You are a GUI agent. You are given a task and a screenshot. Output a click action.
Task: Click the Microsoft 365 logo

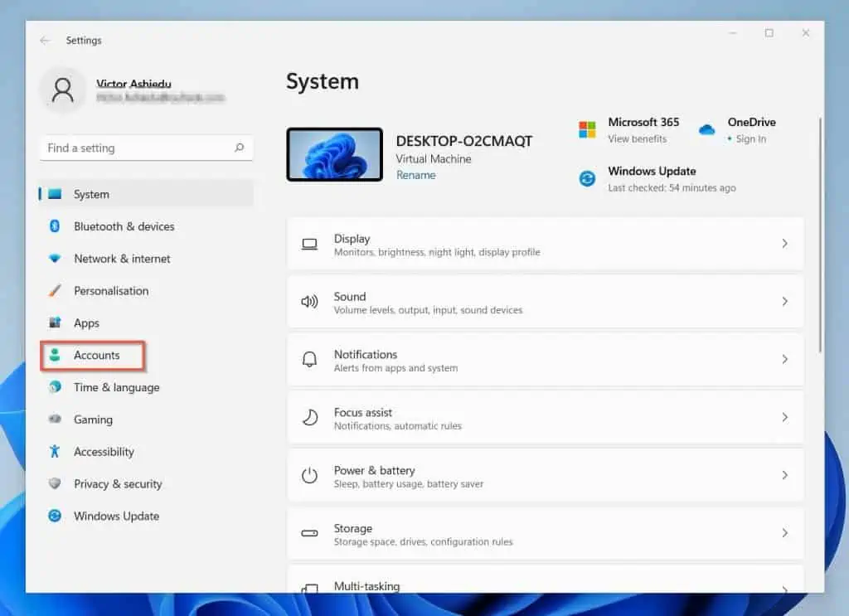click(x=589, y=129)
